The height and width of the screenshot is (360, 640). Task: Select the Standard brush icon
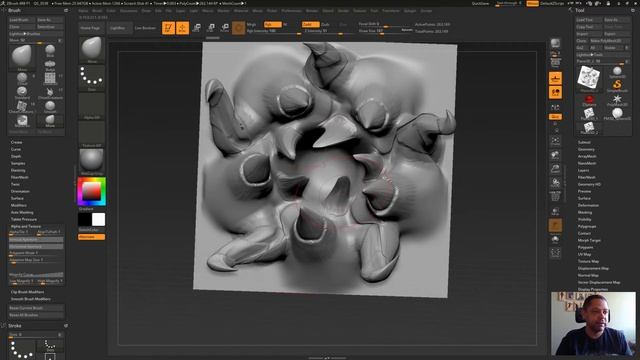click(x=22, y=93)
